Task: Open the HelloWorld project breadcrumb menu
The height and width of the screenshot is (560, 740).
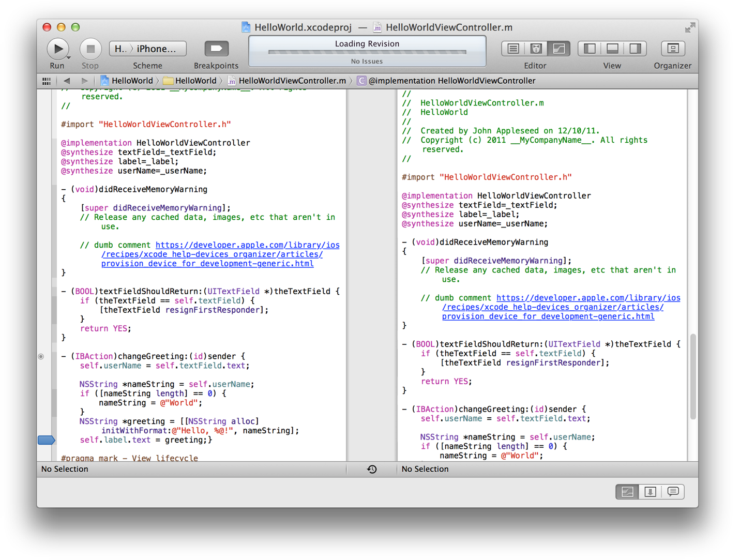Action: [131, 81]
